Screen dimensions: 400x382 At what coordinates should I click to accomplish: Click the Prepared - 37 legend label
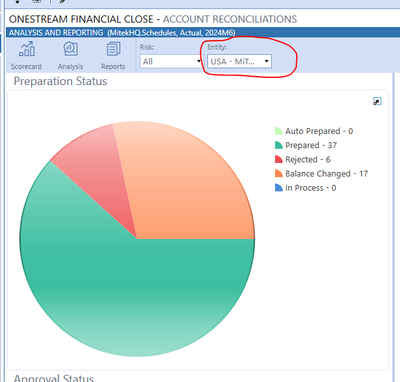[311, 145]
